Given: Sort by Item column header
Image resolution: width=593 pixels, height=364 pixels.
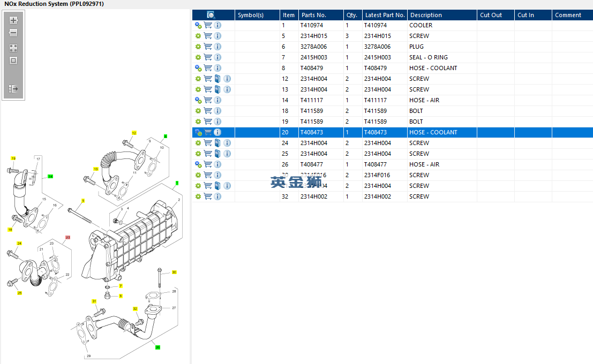Looking at the screenshot, I should [x=289, y=15].
